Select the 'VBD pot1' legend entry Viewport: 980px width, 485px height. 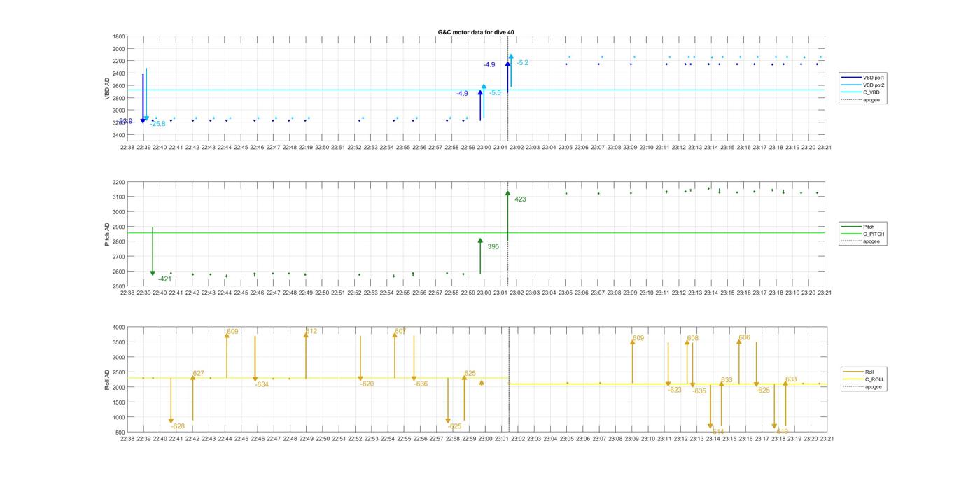pos(861,78)
